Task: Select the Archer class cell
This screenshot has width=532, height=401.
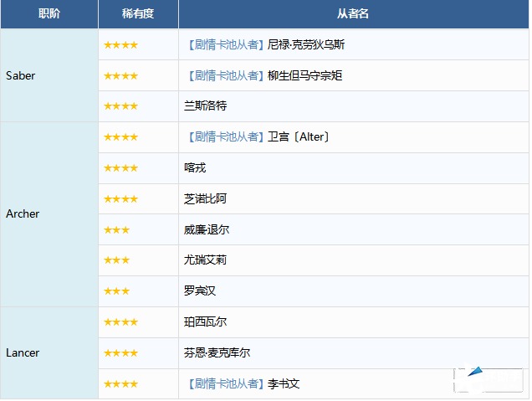Action: pyautogui.click(x=23, y=214)
